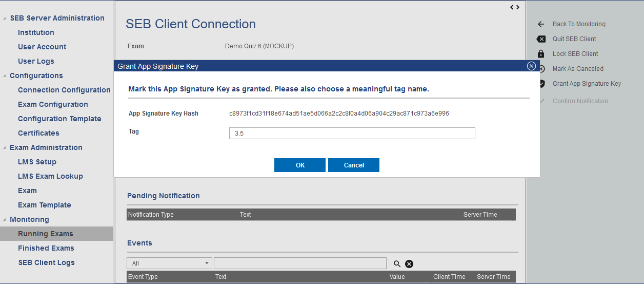Open the event type 'All' dropdown

click(169, 263)
